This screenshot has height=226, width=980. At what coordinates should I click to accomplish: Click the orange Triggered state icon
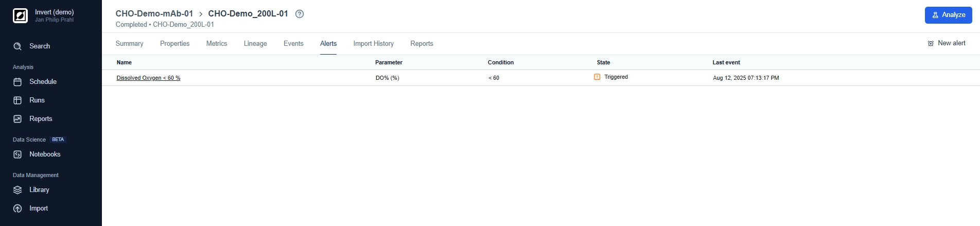[597, 77]
